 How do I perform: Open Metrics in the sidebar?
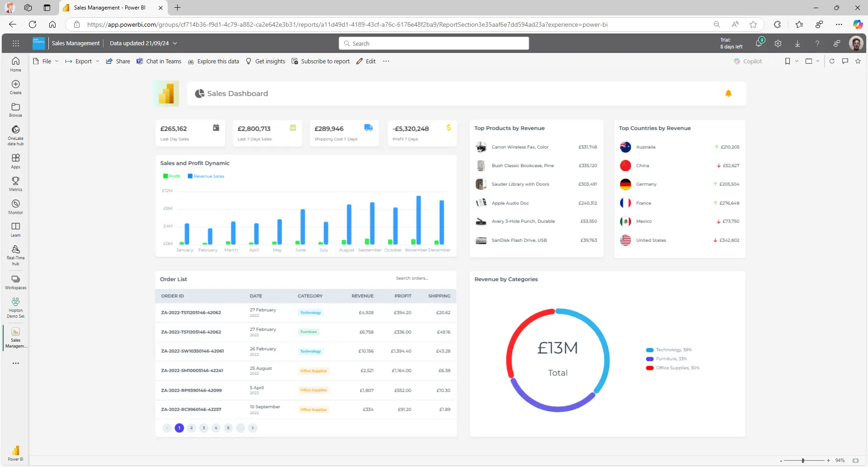tap(15, 184)
